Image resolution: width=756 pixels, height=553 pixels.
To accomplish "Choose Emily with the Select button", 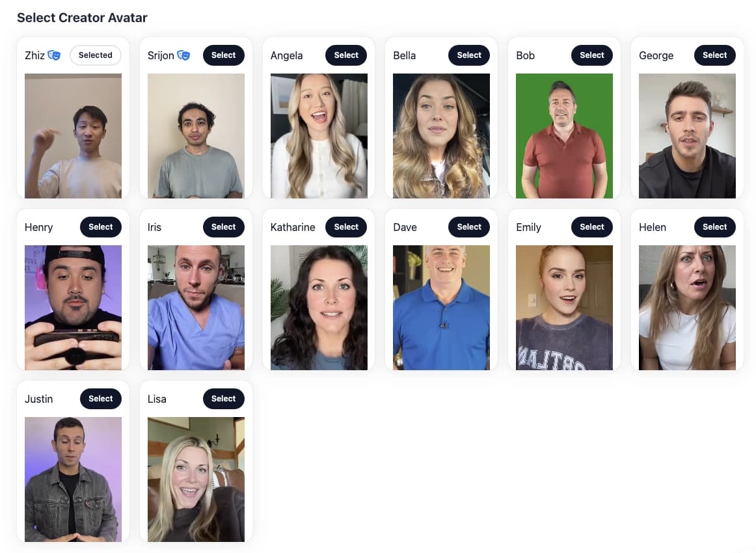I will (591, 226).
